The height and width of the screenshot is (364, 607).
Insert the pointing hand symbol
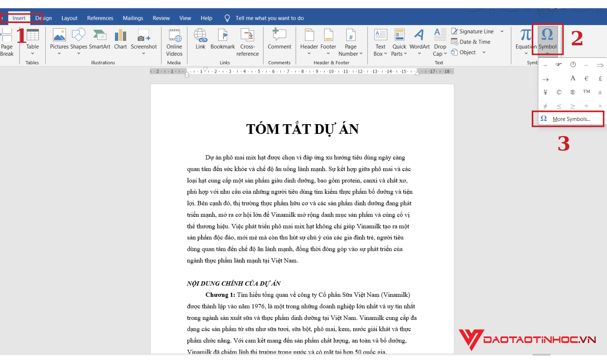(x=559, y=65)
